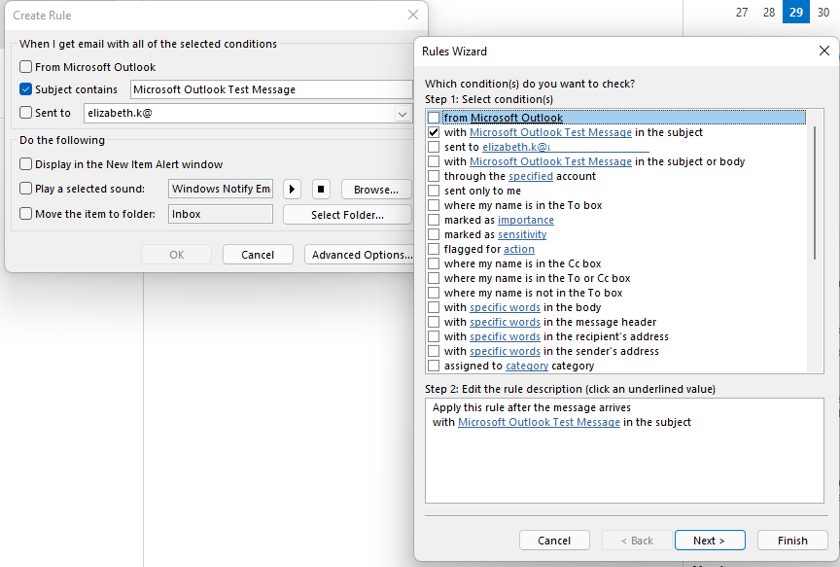This screenshot has height=567, width=840.
Task: Check the 'flagged for action' condition
Action: [434, 249]
